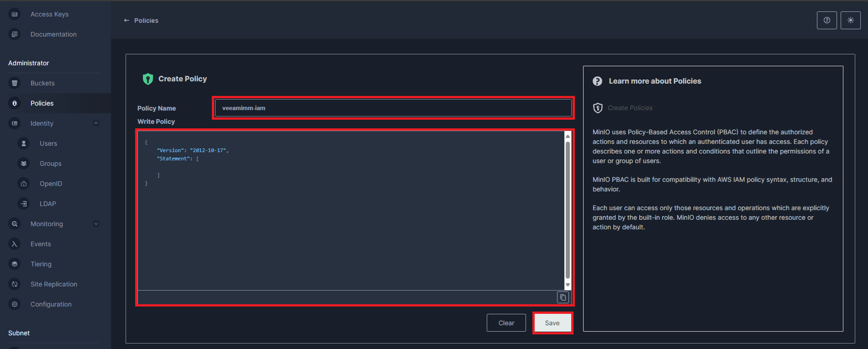
Task: Go back via the Policies breadcrumb link
Action: (x=146, y=21)
